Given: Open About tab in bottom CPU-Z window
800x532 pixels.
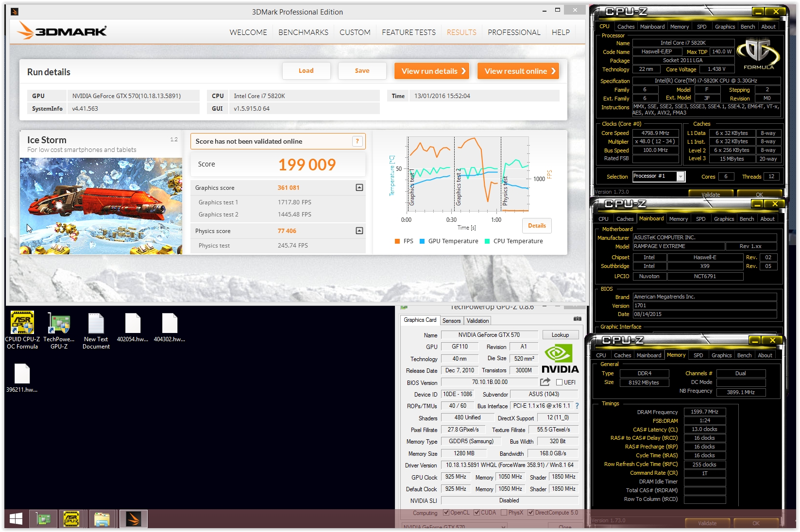Looking at the screenshot, I should 765,355.
